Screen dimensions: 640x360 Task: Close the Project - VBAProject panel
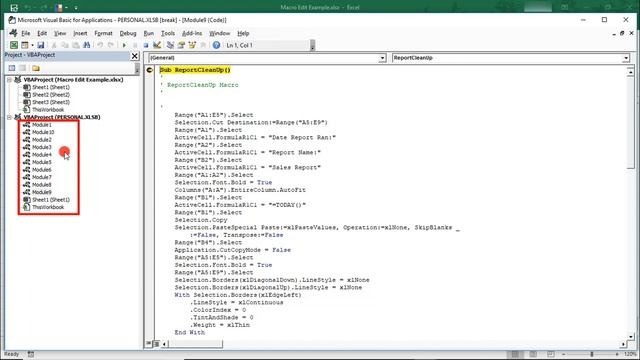135,56
